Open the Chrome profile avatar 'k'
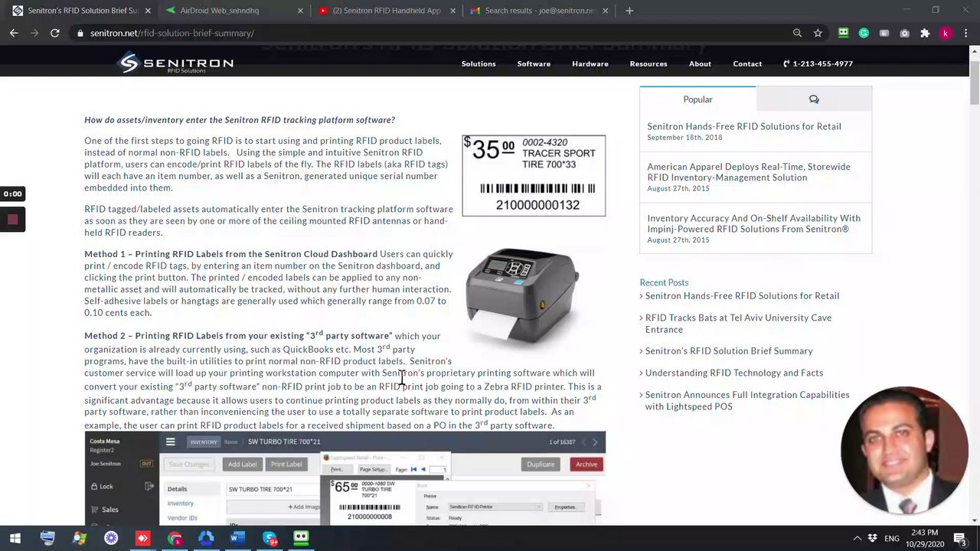The image size is (980, 551). 946,33
